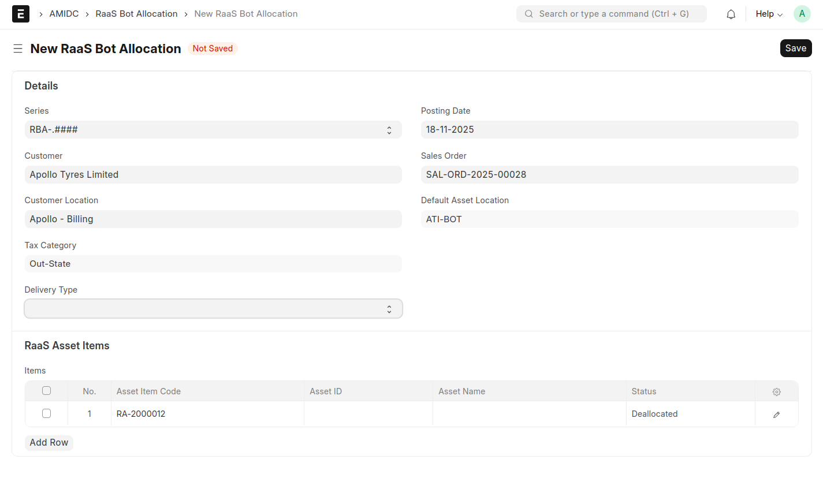
Task: Edit row 1 with the pencil icon
Action: 776,415
